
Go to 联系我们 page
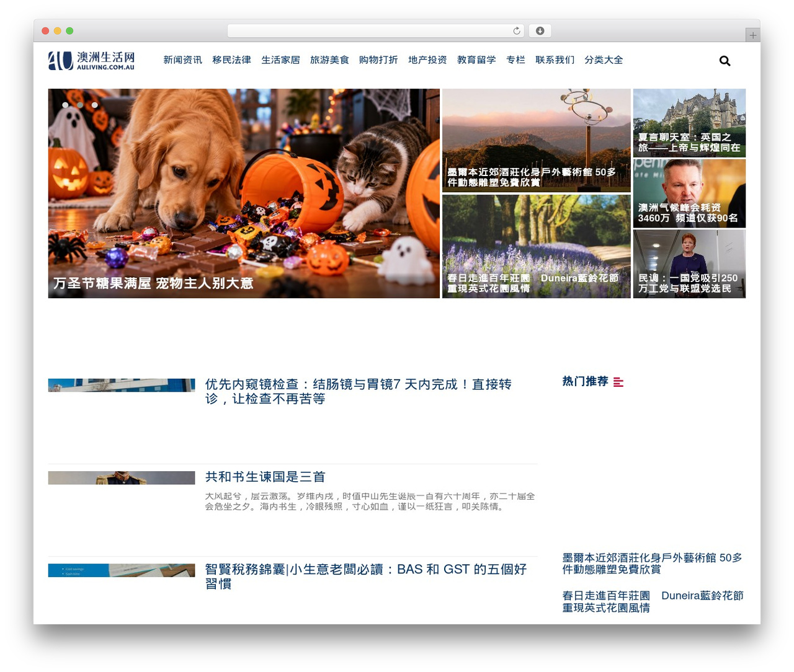coord(555,60)
